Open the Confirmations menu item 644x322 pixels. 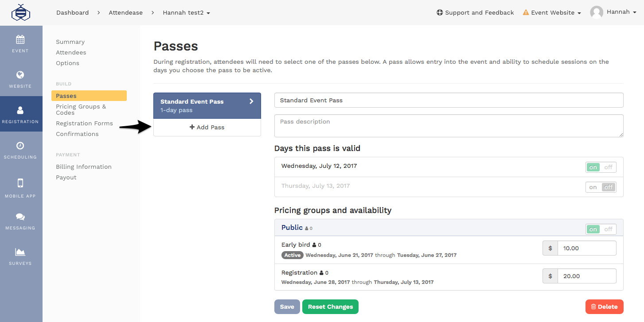click(x=77, y=134)
